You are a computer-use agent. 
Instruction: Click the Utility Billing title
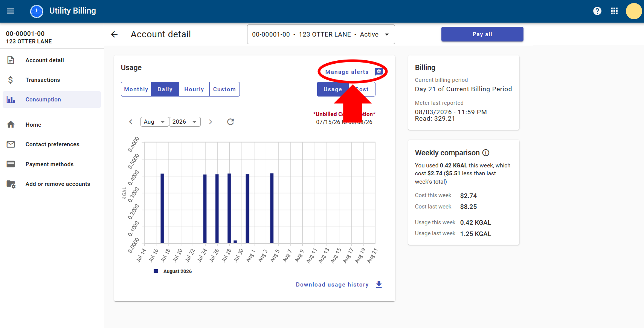pos(73,11)
